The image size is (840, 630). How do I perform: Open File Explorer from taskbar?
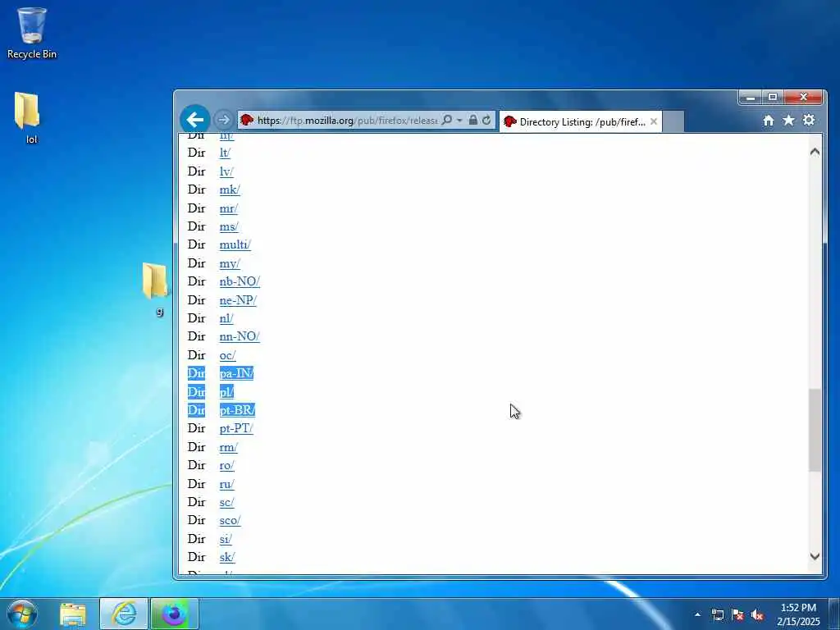73,614
